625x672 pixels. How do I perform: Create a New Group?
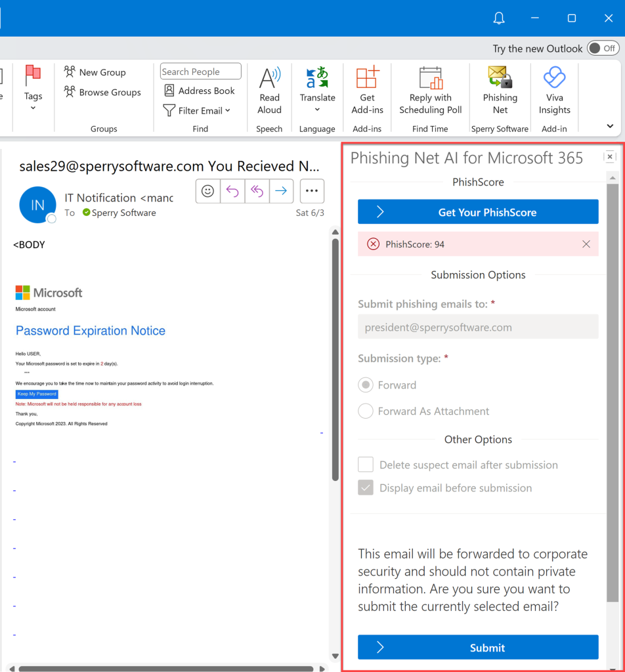(95, 72)
